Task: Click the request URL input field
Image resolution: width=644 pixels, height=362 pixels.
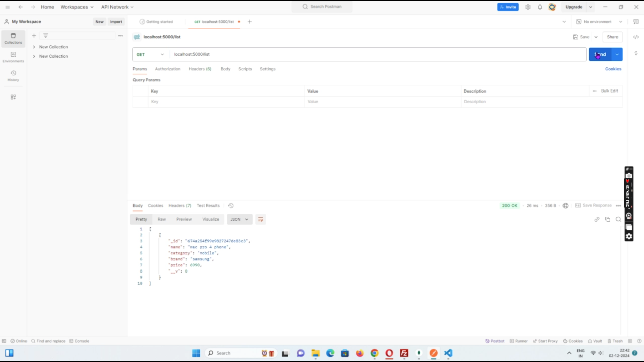Action: (x=378, y=54)
